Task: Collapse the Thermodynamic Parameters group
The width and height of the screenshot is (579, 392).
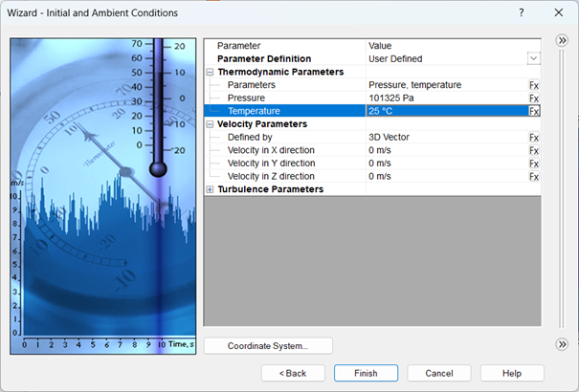Action: pos(211,72)
